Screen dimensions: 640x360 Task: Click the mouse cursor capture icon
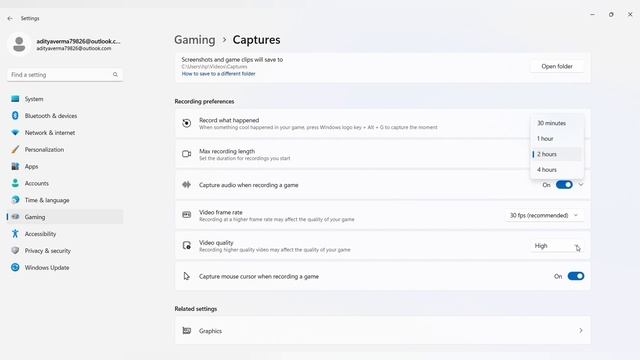tap(187, 276)
